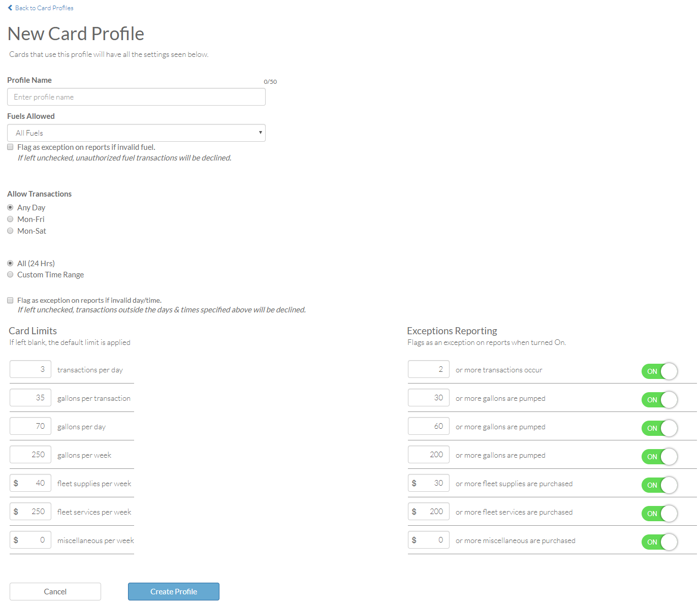The width and height of the screenshot is (700, 604).
Task: Expand the All Fuels selection list
Action: (136, 133)
